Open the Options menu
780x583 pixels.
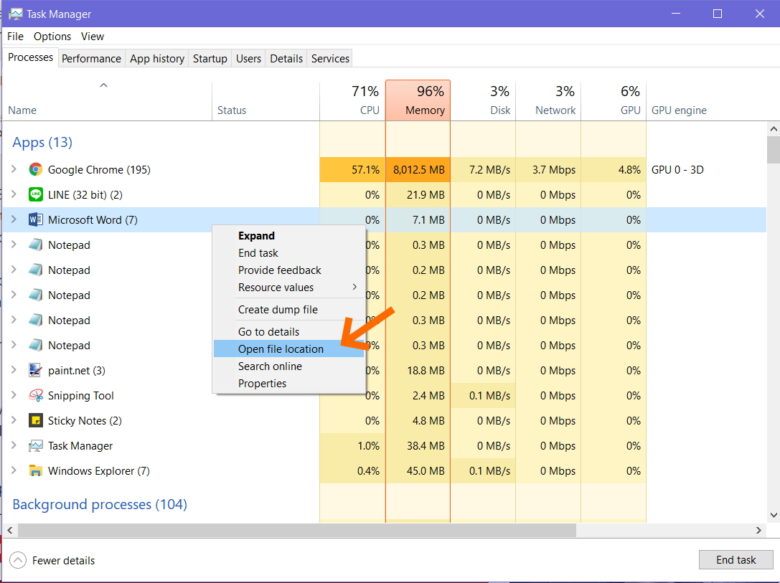coord(52,37)
